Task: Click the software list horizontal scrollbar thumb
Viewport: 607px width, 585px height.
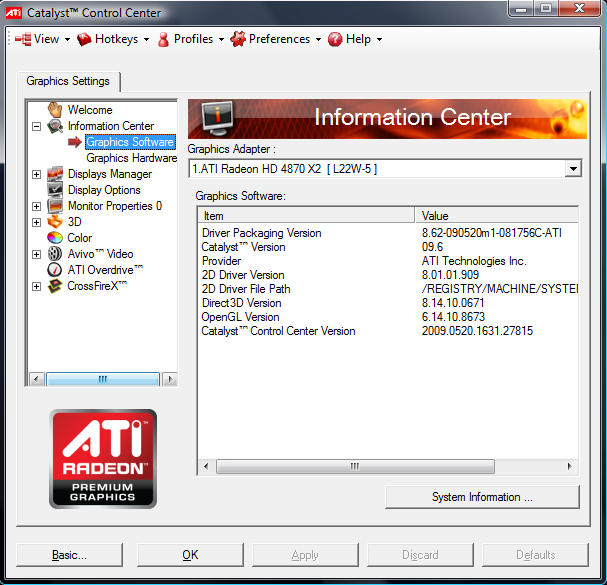Action: click(x=355, y=466)
